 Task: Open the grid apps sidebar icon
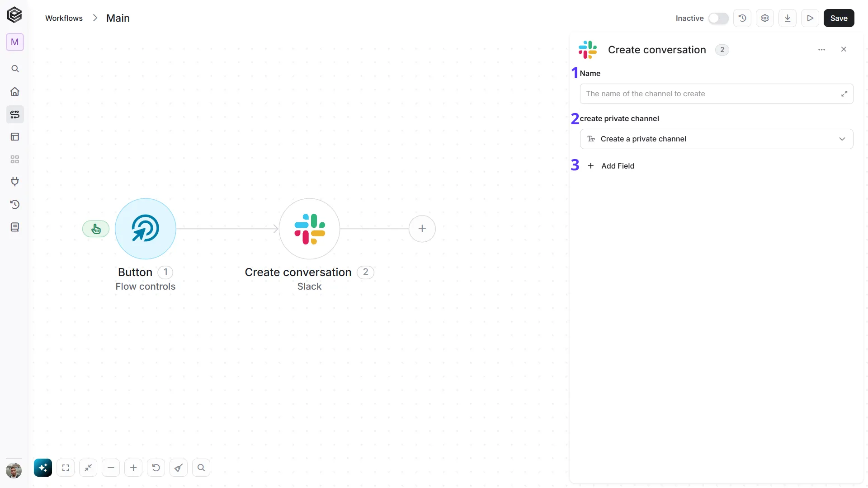click(15, 160)
